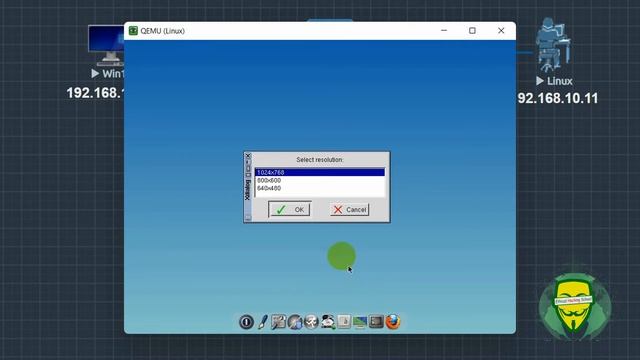Maximize the QEMU (Linux) window
The width and height of the screenshot is (640, 360).
pyautogui.click(x=472, y=31)
